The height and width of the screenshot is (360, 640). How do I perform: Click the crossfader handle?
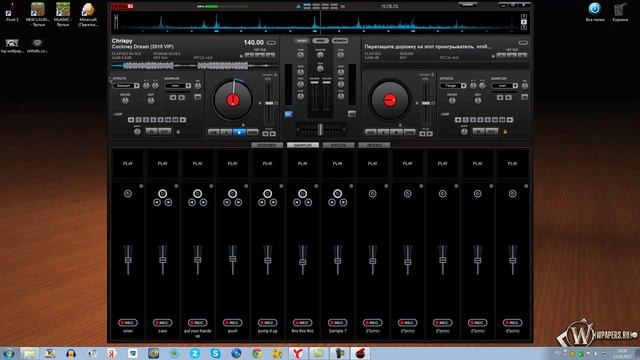coord(320,129)
